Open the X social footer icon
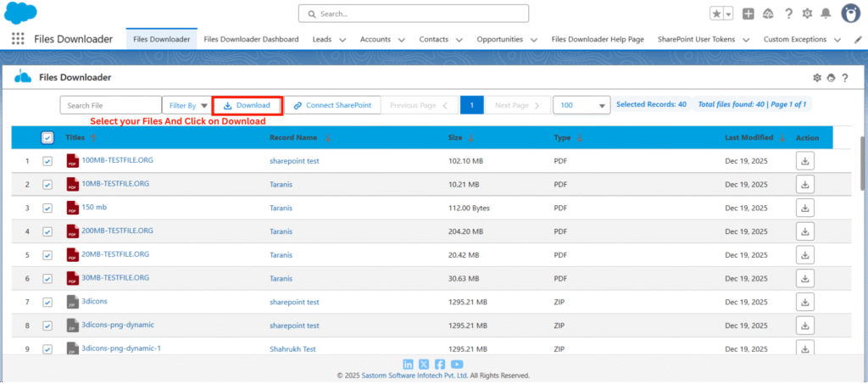 [424, 365]
